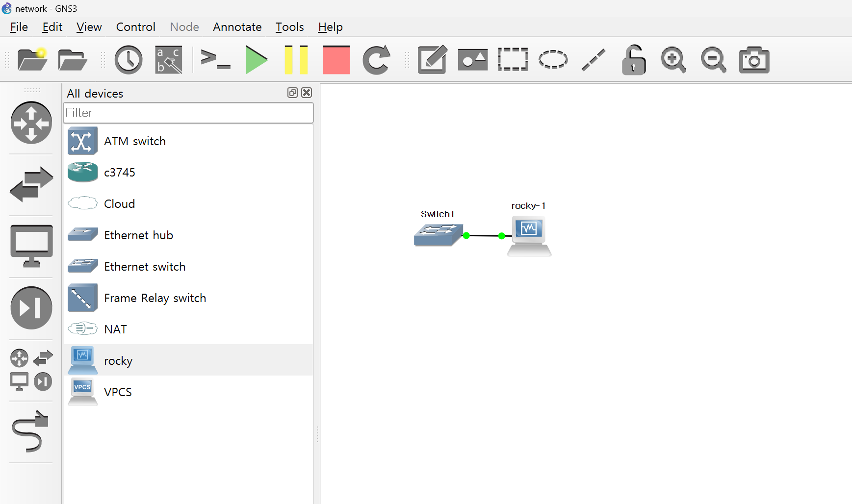Open the Edit menu
This screenshot has height=504, width=852.
[x=52, y=27]
